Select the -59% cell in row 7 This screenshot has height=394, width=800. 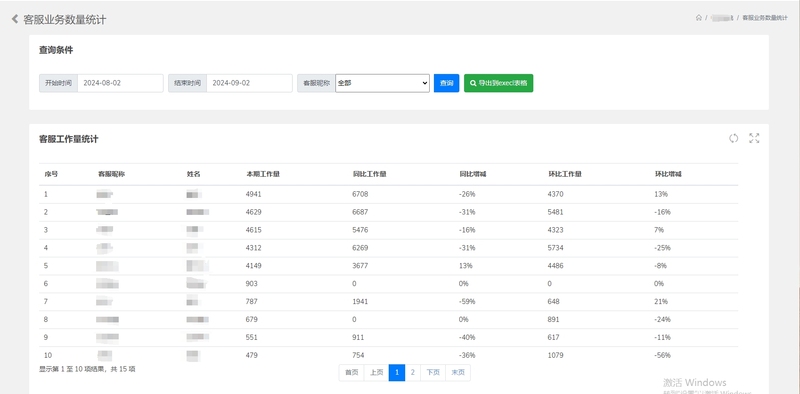(x=467, y=302)
